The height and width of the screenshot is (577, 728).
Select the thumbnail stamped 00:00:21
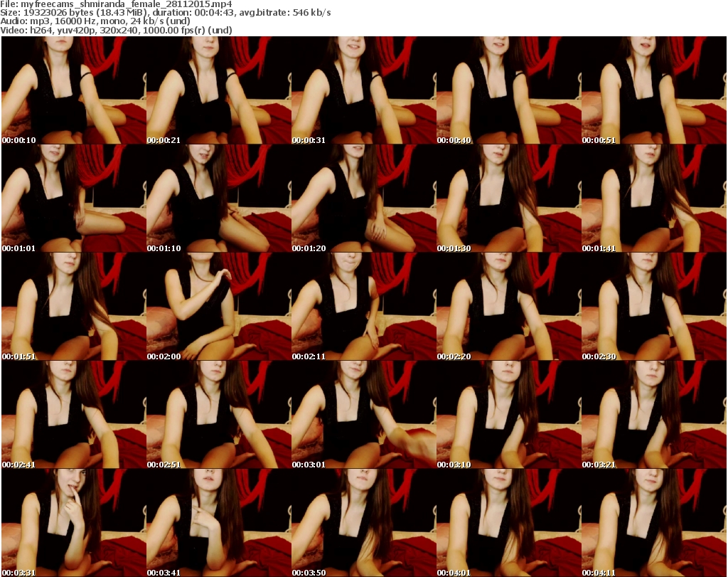219,90
